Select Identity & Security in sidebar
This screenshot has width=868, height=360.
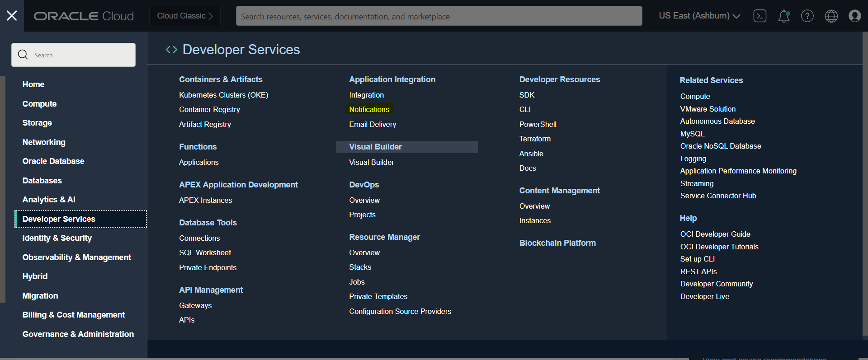pos(57,238)
